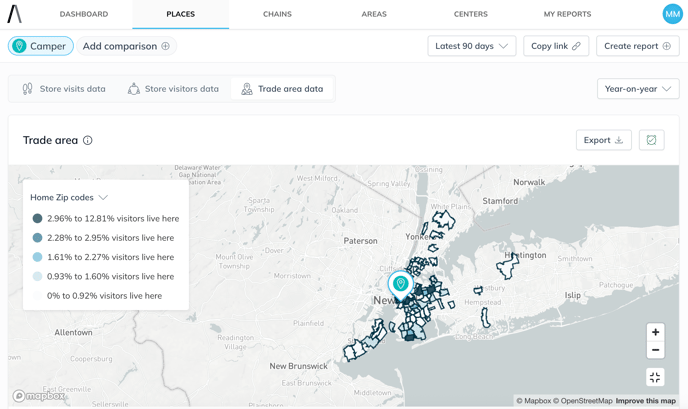Expand the Home Zip codes selector
This screenshot has width=688, height=409.
coord(69,198)
